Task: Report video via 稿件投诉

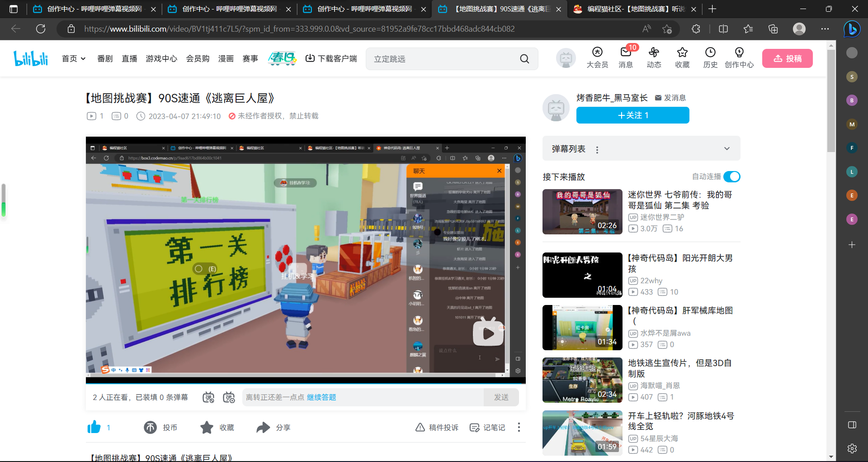Action: 437,428
